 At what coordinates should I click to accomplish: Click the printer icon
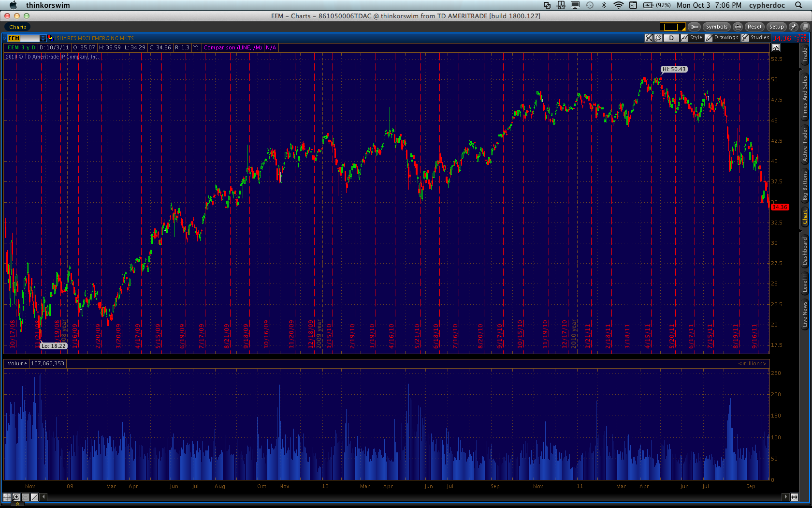(x=738, y=27)
